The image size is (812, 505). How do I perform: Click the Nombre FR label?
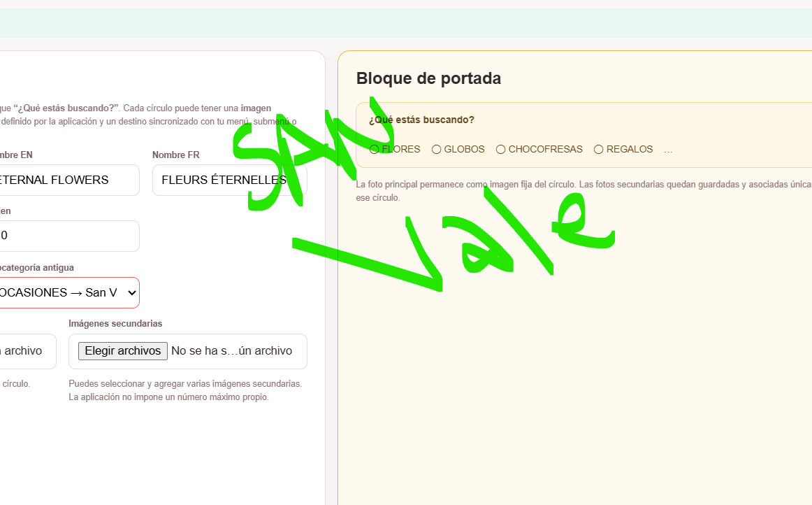click(175, 155)
